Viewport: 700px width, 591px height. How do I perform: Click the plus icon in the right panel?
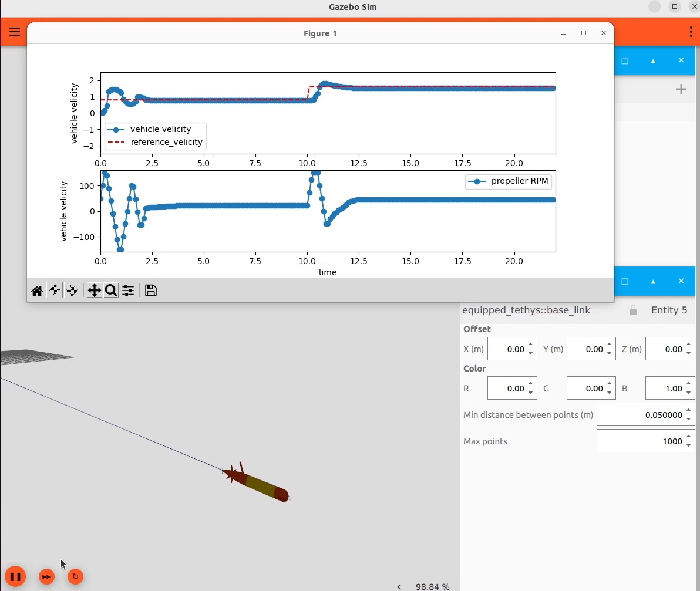pyautogui.click(x=681, y=89)
